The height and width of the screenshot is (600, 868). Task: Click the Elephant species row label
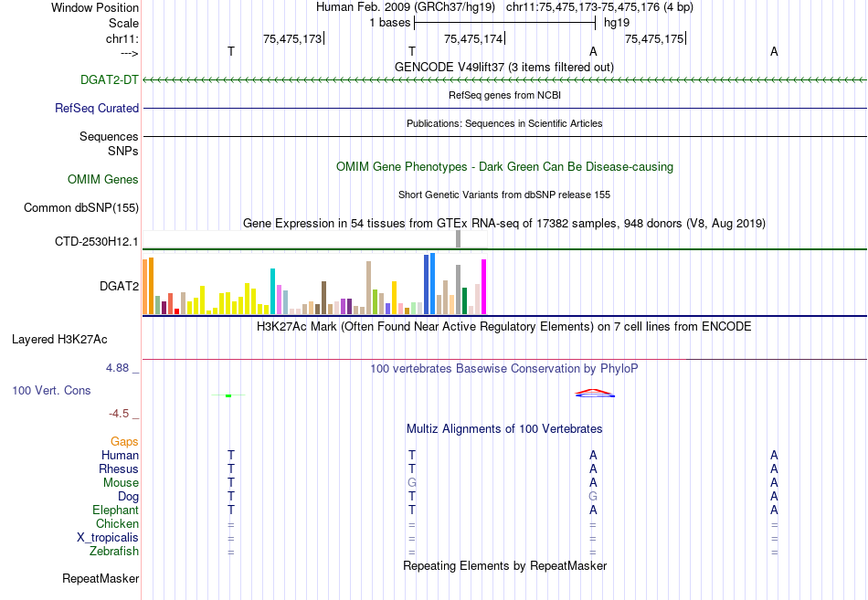coord(116,510)
